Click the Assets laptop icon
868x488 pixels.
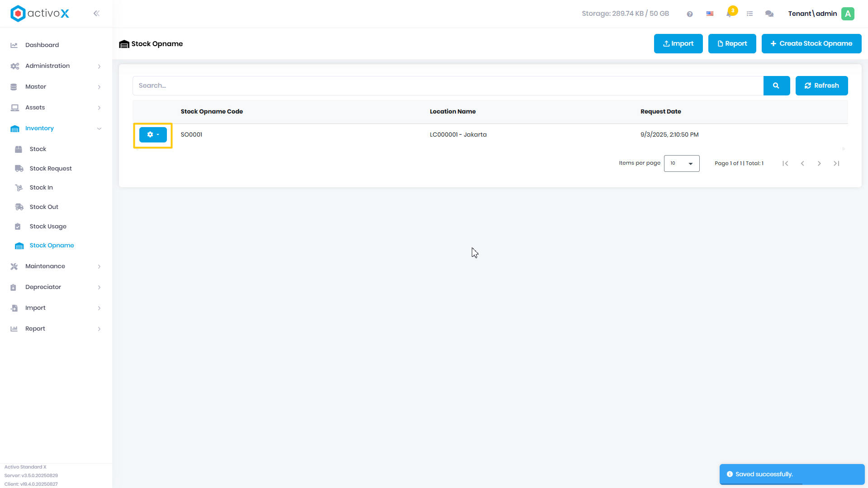pyautogui.click(x=15, y=108)
